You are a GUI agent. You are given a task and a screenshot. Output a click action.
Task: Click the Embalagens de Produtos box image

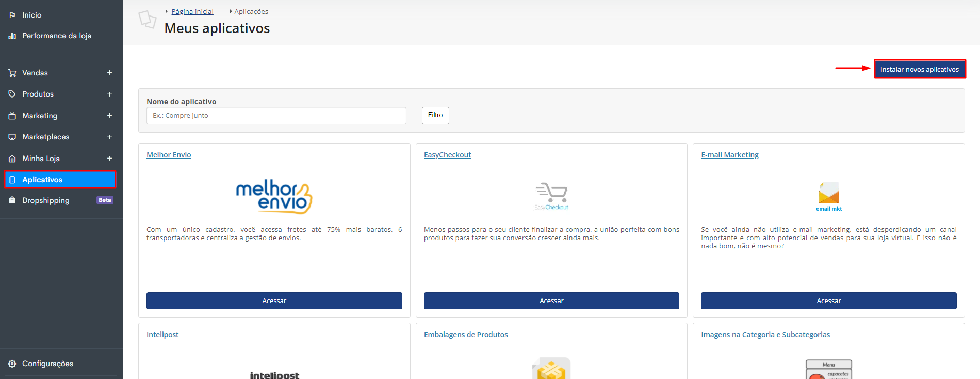(551, 368)
